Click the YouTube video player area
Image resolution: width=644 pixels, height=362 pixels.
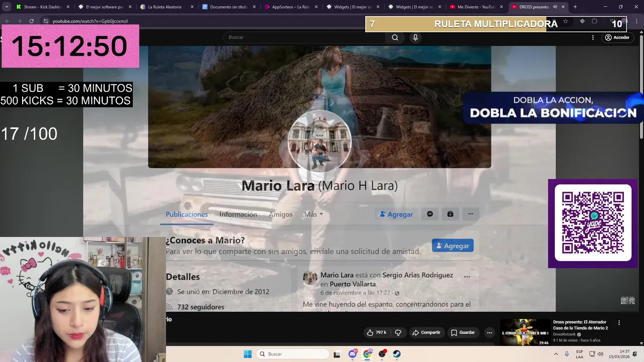click(319, 178)
